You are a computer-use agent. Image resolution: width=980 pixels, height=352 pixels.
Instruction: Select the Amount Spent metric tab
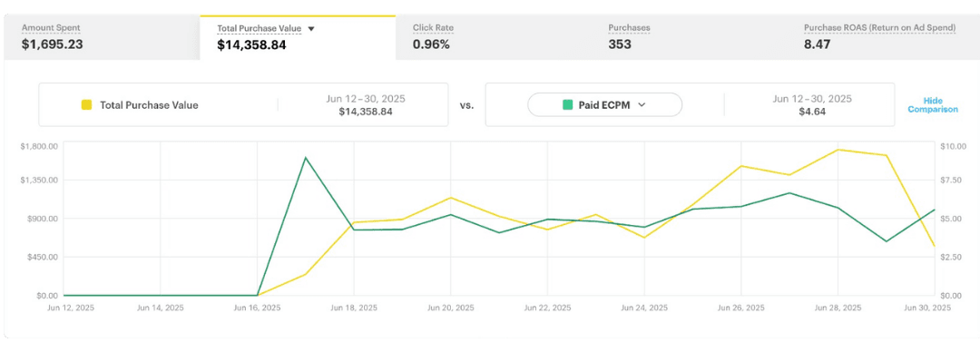tap(102, 37)
